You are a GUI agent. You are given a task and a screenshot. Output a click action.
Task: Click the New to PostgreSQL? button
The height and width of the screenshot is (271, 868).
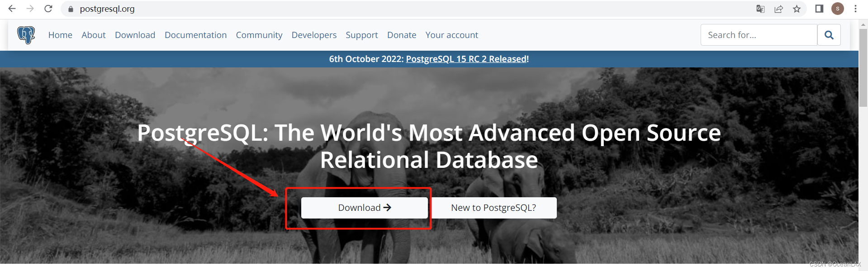[x=493, y=208]
